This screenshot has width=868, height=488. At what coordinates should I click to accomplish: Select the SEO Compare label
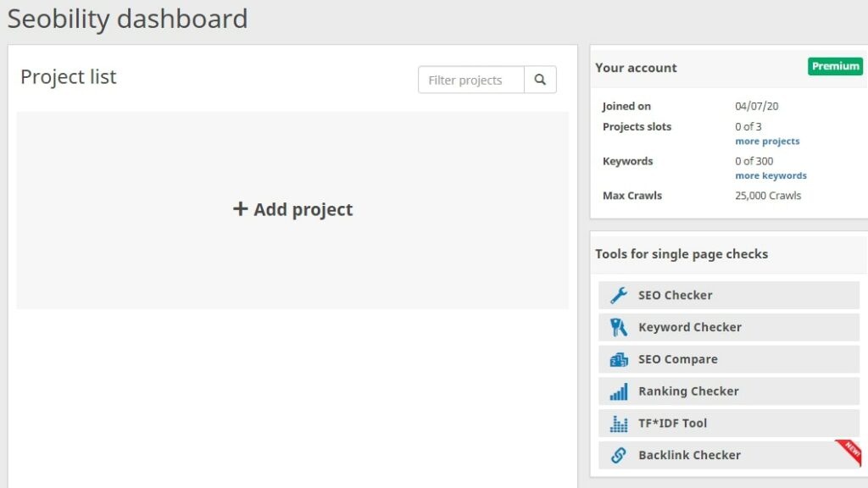tap(677, 359)
